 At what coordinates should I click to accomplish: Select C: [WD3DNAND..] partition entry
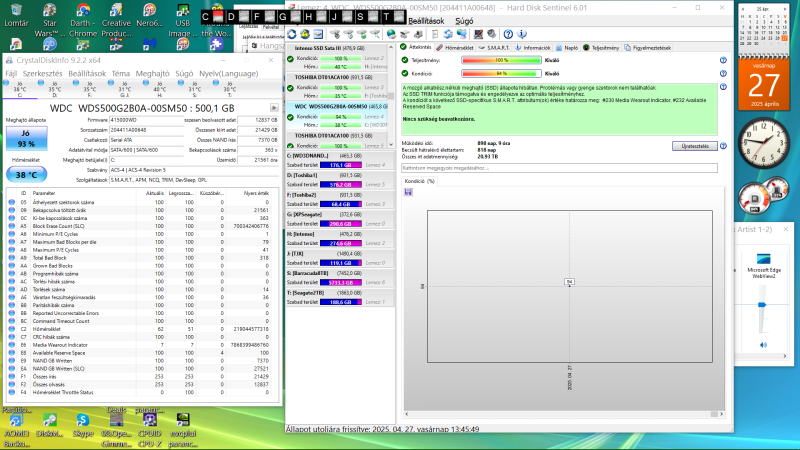pos(340,160)
